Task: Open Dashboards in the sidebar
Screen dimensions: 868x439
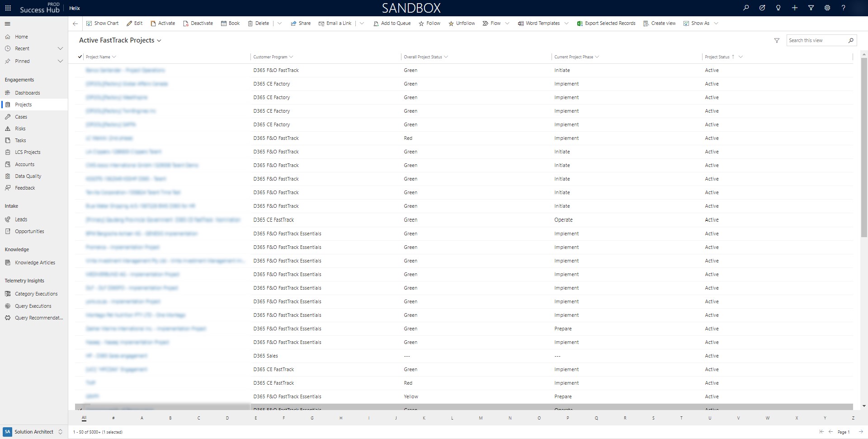Action: click(27, 93)
